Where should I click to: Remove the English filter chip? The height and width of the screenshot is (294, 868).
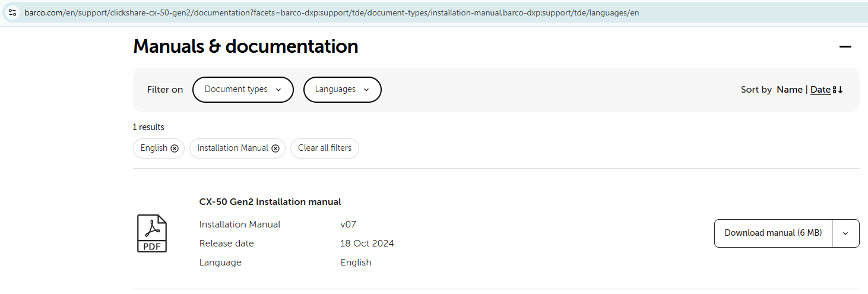(175, 148)
